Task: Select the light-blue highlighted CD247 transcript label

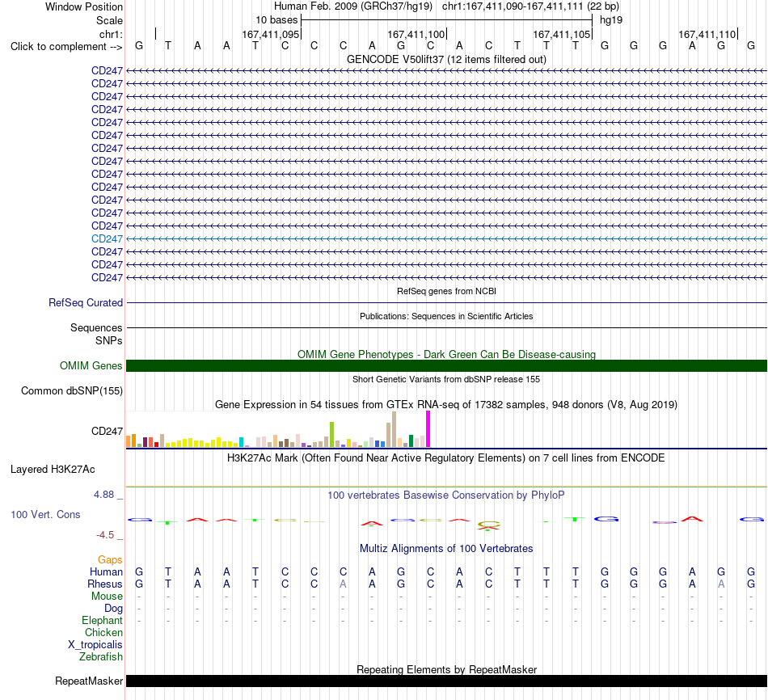Action: click(107, 239)
